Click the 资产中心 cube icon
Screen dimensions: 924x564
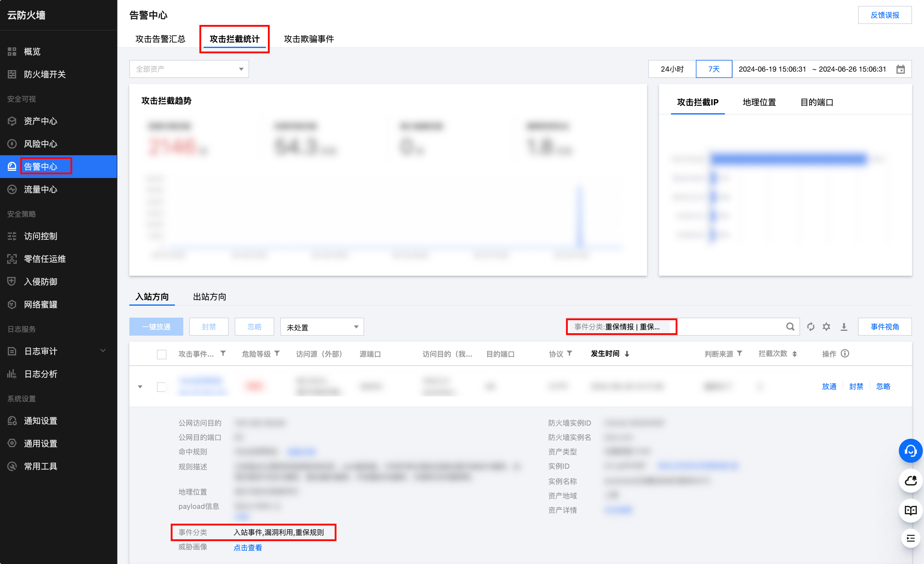click(12, 121)
